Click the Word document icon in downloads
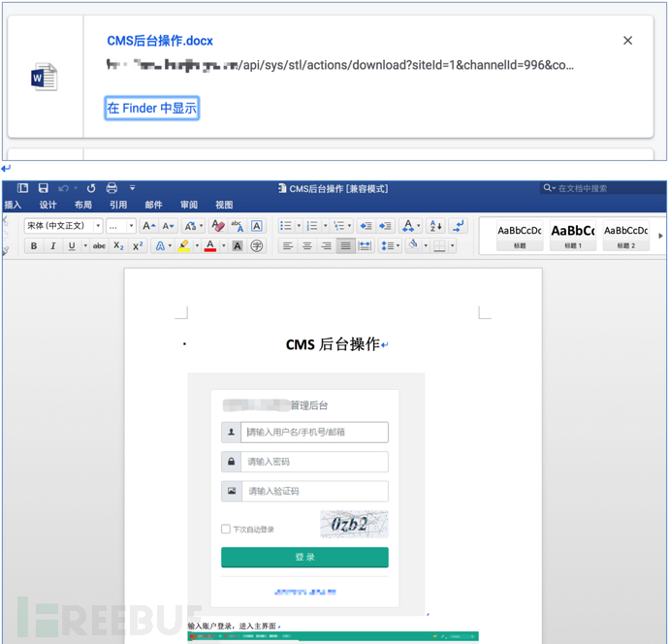The width and height of the screenshot is (669, 644). 45,77
